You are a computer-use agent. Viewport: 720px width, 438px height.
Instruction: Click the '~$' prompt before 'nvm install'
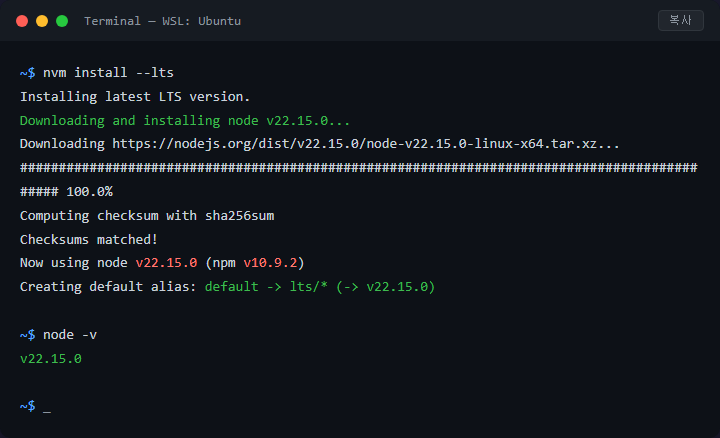point(28,73)
